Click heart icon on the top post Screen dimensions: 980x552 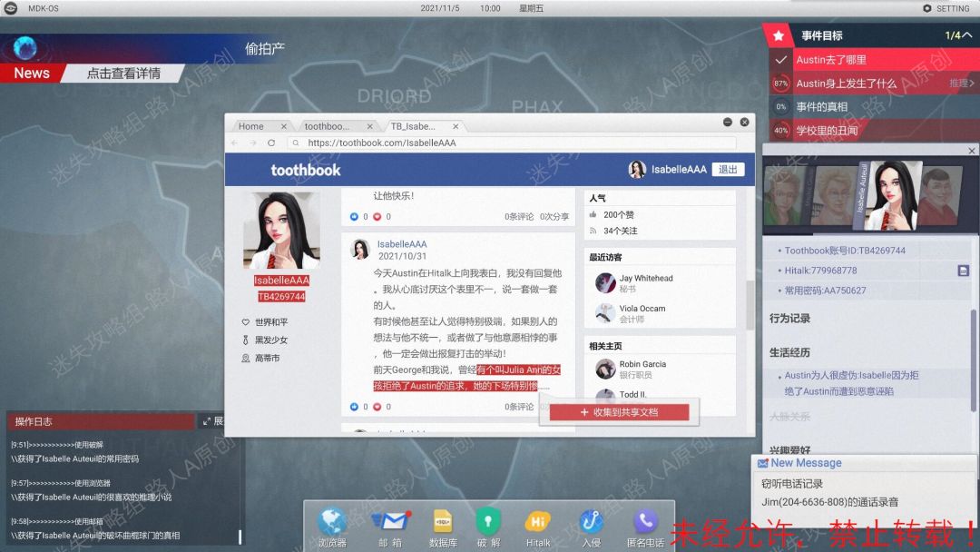pos(377,217)
